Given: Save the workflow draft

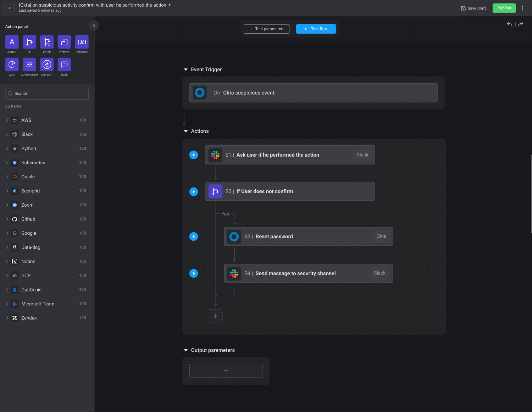Looking at the screenshot, I should [x=473, y=8].
